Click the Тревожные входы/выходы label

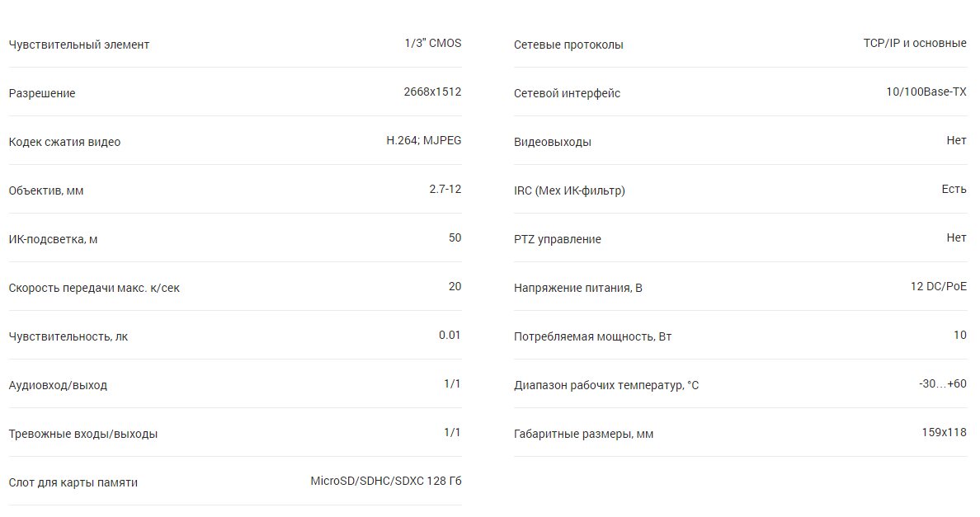83,434
